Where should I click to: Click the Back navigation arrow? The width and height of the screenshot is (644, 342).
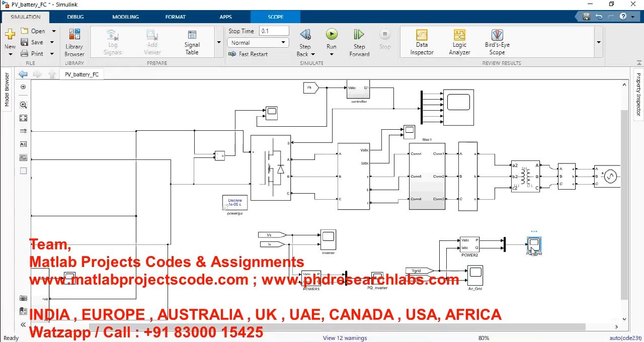click(23, 74)
